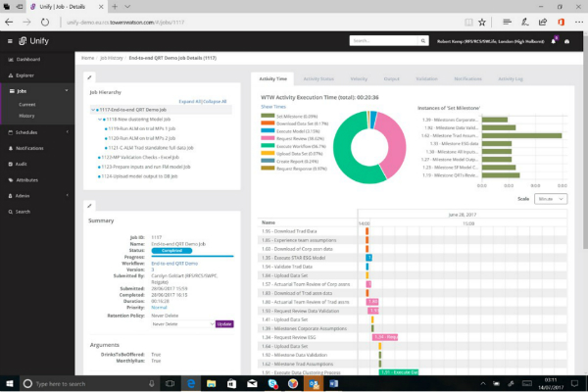The width and height of the screenshot is (588, 392).
Task: Click the Job History breadcrumb link
Action: 112,58
